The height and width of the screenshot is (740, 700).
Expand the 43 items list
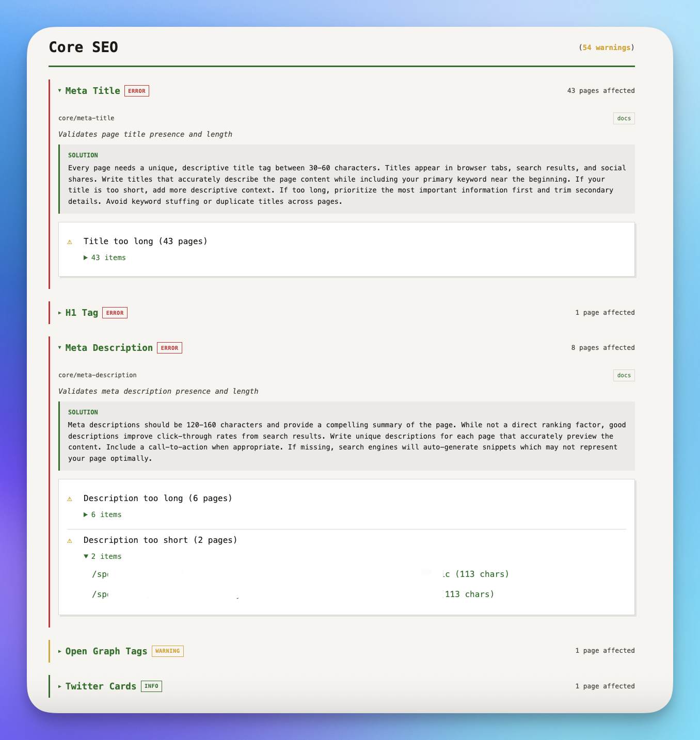pyautogui.click(x=105, y=258)
